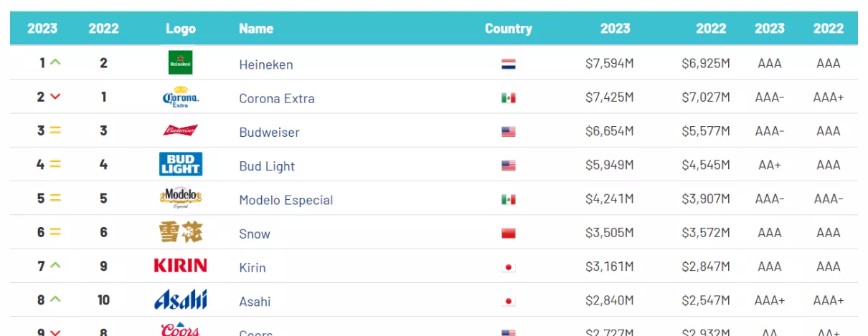Open the Modelo Especial link

click(x=286, y=200)
